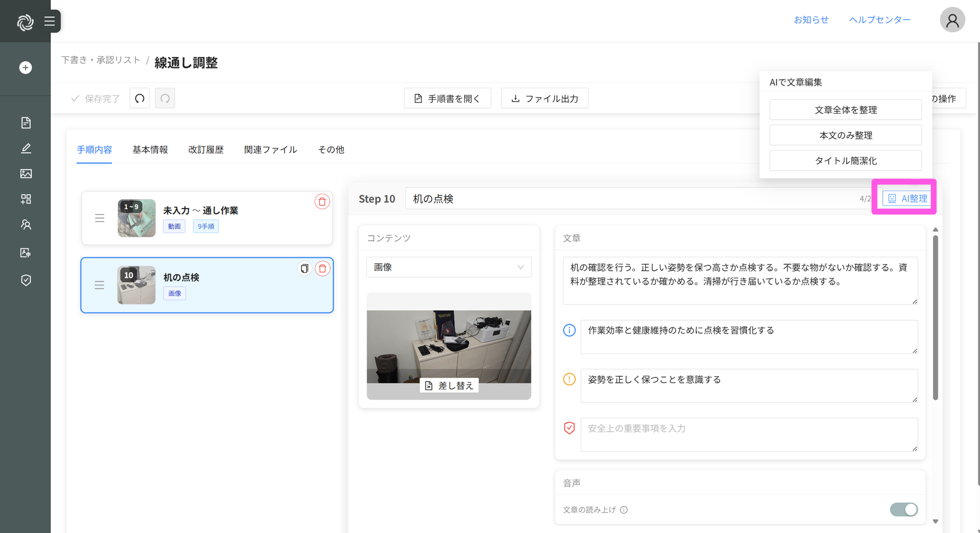
Task: Click the hamburger menu icon in header
Action: (49, 21)
